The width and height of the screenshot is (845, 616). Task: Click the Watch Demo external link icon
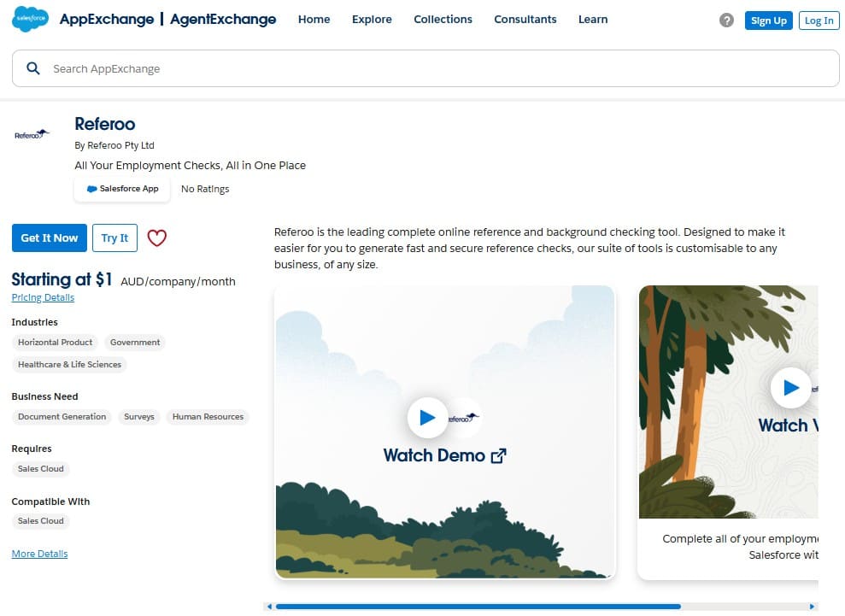tap(498, 456)
